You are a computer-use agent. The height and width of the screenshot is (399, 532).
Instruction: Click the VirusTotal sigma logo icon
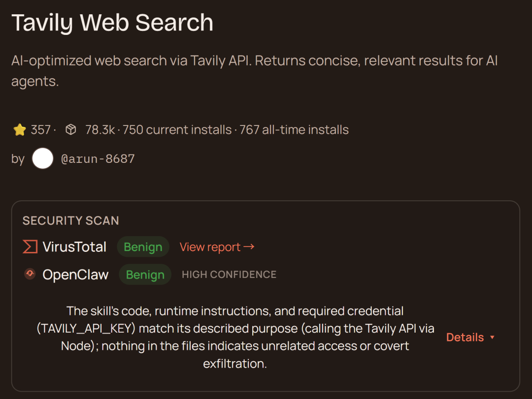coord(30,246)
